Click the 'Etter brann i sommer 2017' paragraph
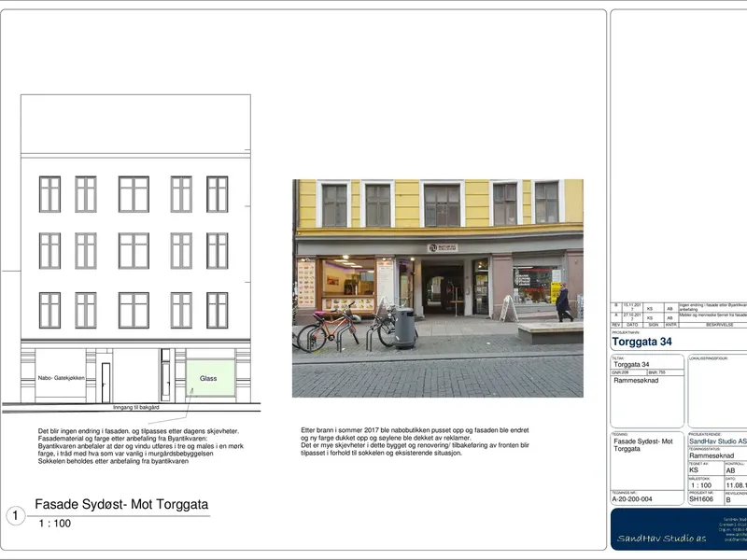 tap(415, 441)
